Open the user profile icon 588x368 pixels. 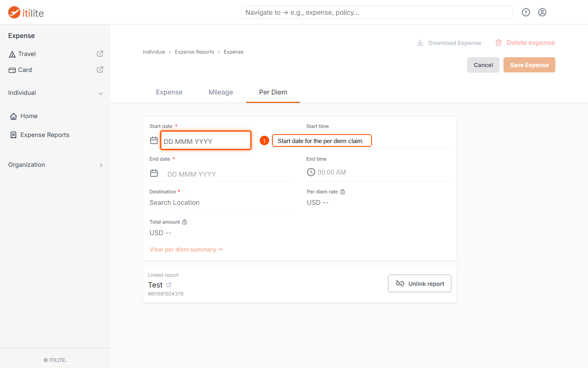[542, 12]
